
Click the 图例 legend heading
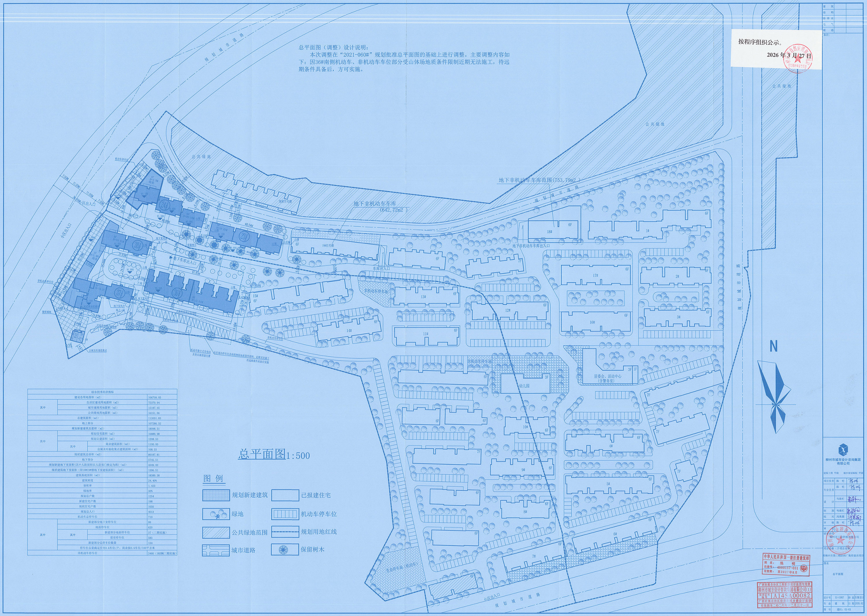[213, 478]
